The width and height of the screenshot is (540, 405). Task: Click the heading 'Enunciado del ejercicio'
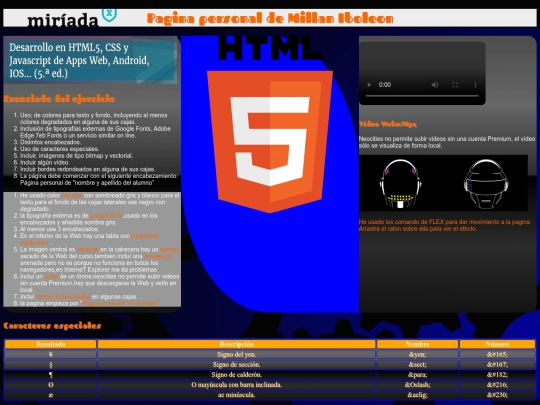[x=59, y=99]
